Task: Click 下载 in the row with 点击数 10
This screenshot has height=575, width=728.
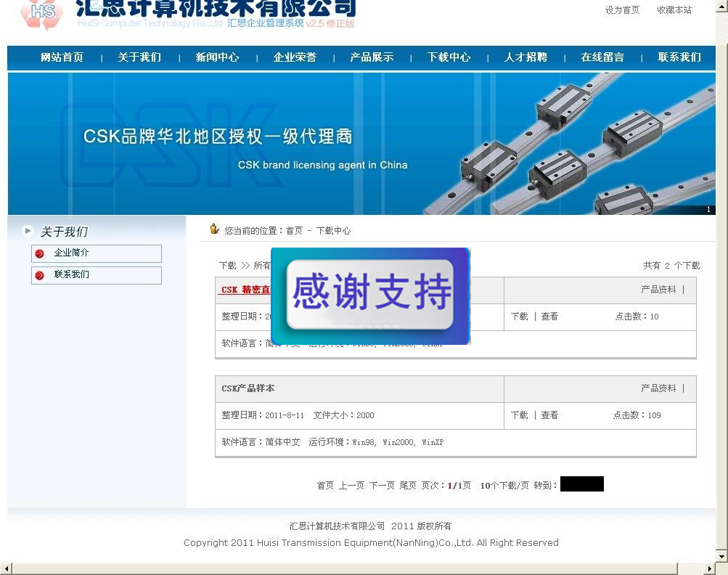Action: (x=520, y=317)
